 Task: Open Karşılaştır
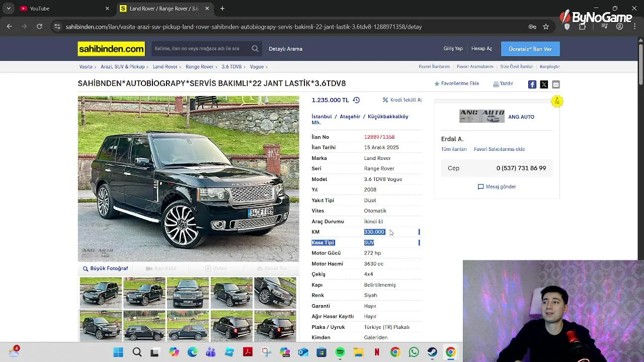(549, 66)
